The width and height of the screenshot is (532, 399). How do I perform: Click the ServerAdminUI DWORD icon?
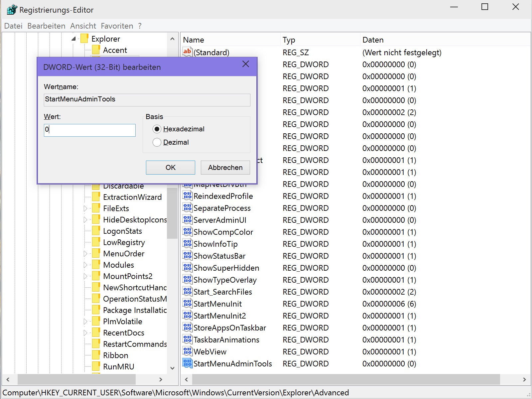click(188, 220)
